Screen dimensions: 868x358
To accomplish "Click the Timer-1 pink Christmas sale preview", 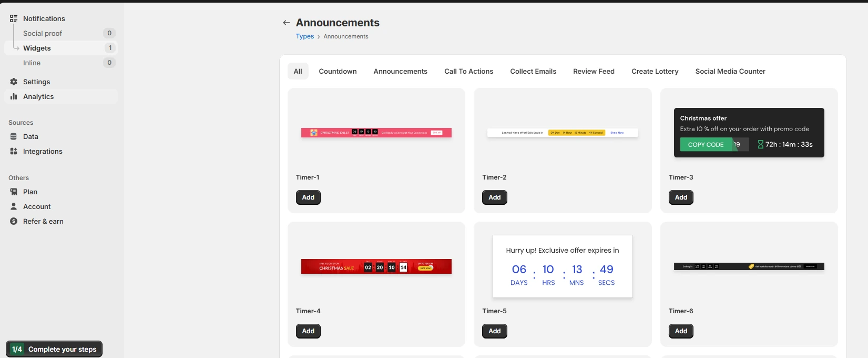I will [x=376, y=133].
